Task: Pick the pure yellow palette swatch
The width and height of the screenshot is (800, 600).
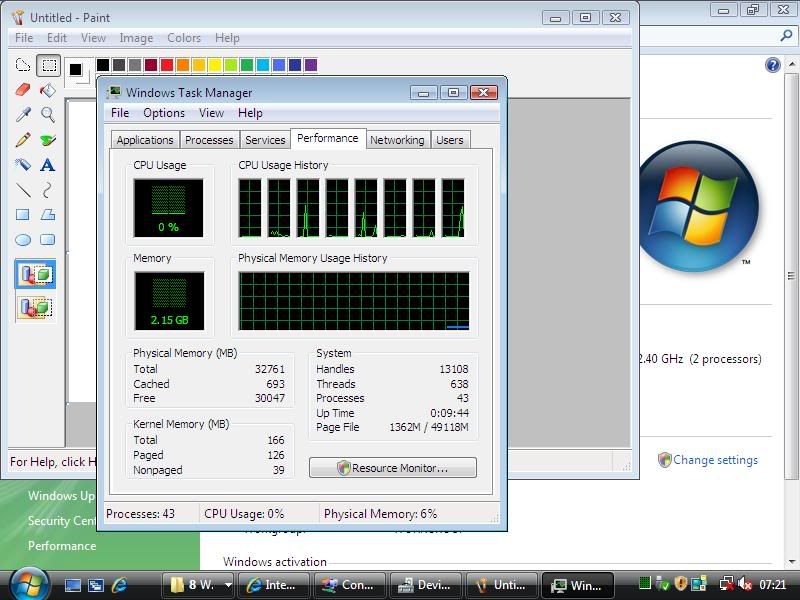Action: [x=215, y=65]
